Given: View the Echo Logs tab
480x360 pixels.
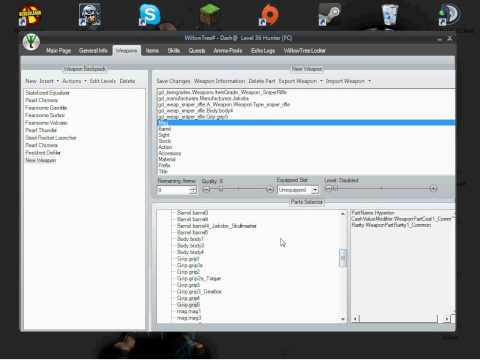Looking at the screenshot, I should pyautogui.click(x=263, y=51).
